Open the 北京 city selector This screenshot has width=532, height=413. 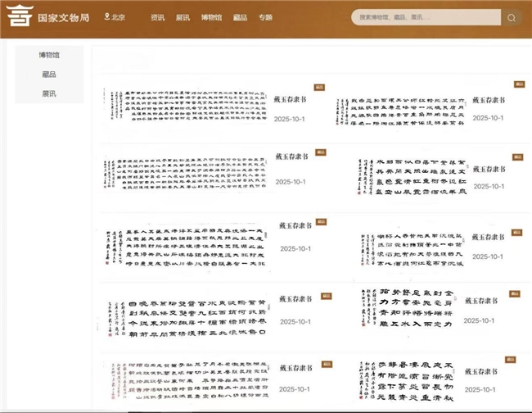click(x=119, y=17)
